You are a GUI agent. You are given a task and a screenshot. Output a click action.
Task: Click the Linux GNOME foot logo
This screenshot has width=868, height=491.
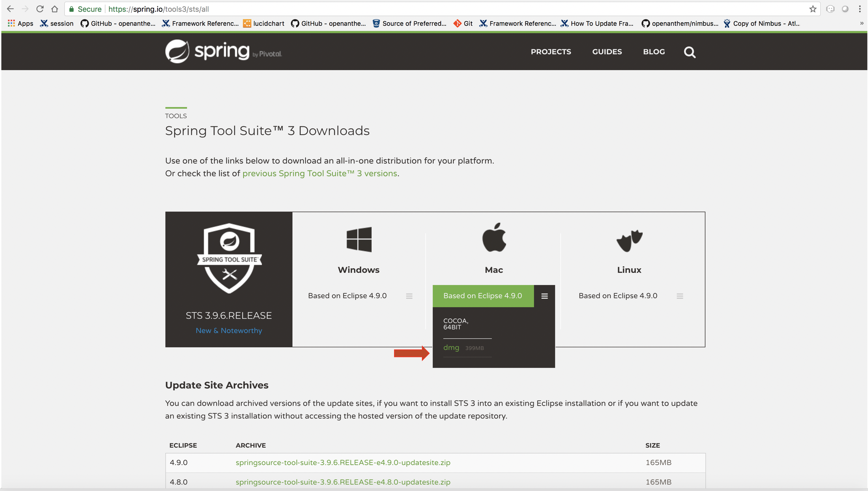click(629, 240)
